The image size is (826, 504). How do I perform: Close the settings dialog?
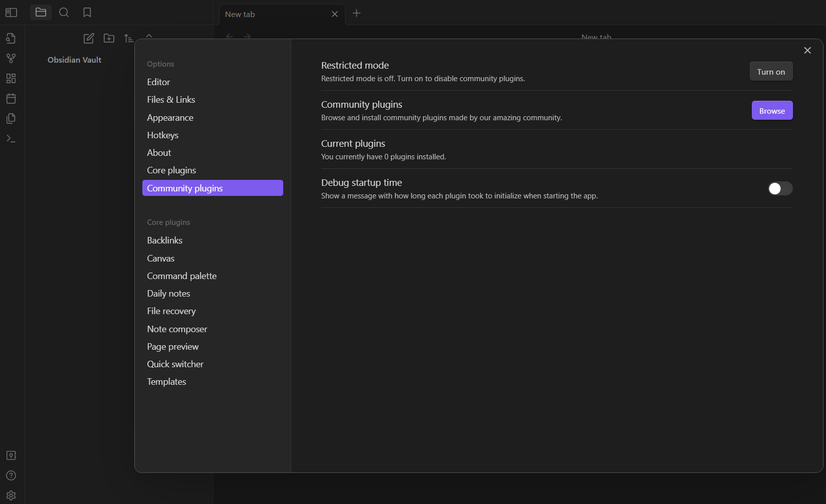807,50
